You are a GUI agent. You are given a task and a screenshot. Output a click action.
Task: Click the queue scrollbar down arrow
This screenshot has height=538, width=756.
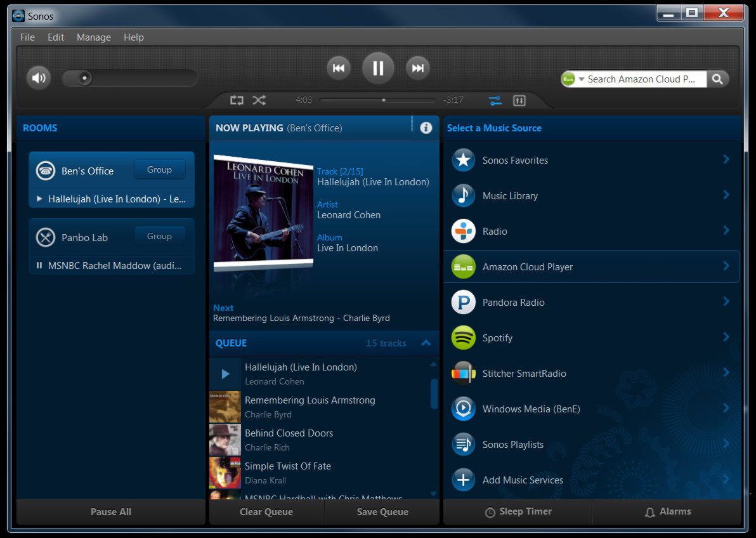click(433, 494)
